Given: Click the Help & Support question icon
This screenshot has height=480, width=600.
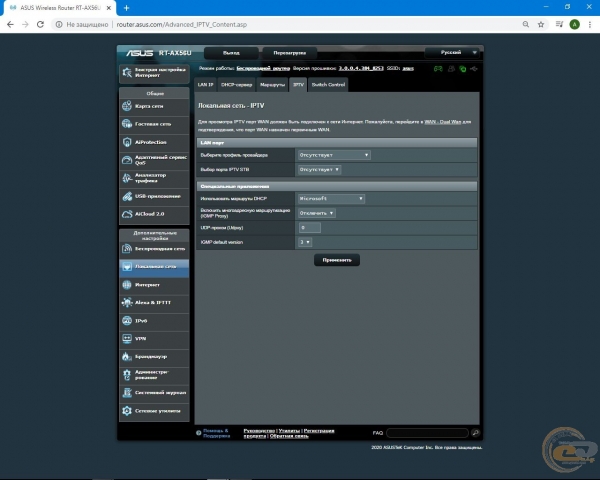Looking at the screenshot, I should 199,433.
